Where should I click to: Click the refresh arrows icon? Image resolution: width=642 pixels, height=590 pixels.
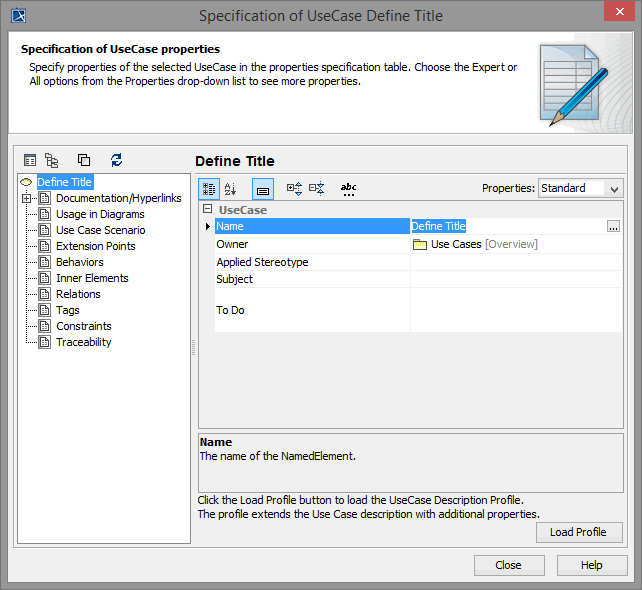click(116, 160)
